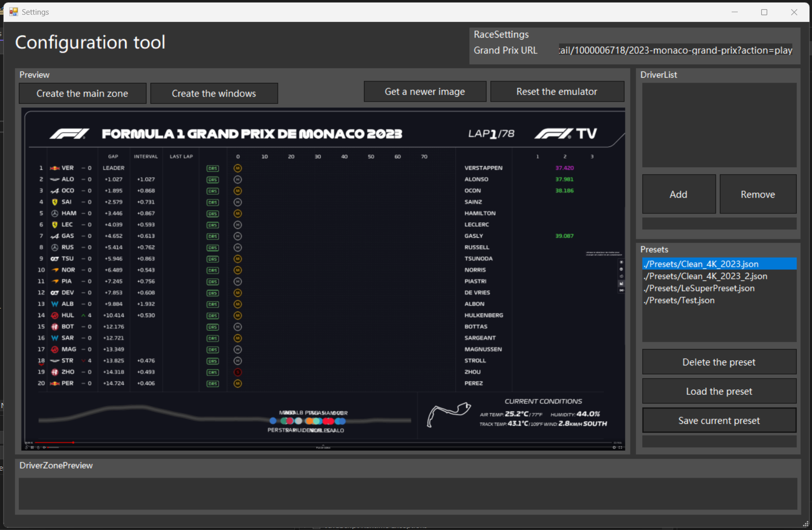Click the Create the main zone button
The width and height of the screenshot is (812, 530).
pos(82,93)
